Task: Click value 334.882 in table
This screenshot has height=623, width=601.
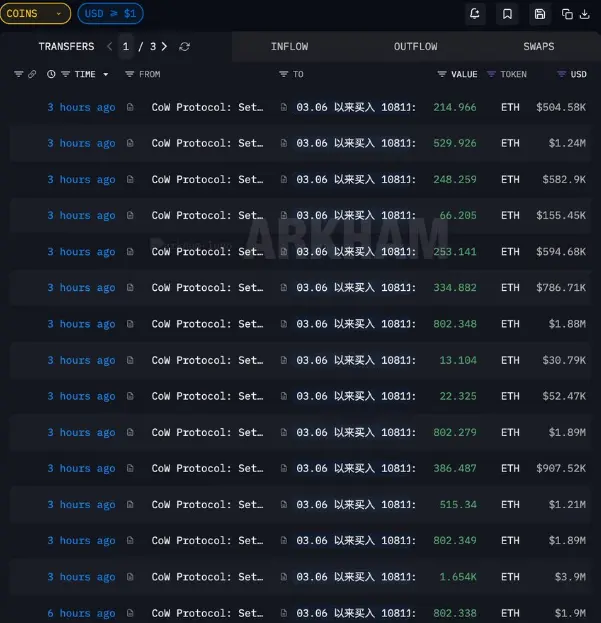Action: [x=455, y=287]
